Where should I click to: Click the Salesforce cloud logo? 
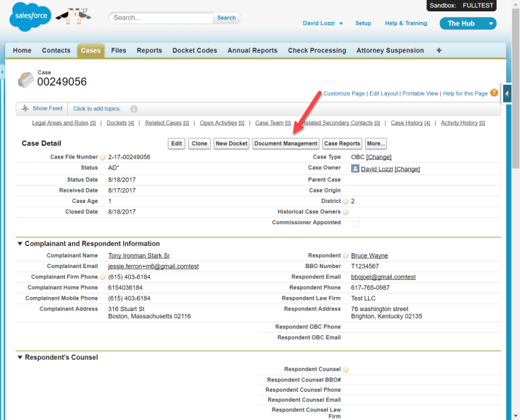pos(30,16)
